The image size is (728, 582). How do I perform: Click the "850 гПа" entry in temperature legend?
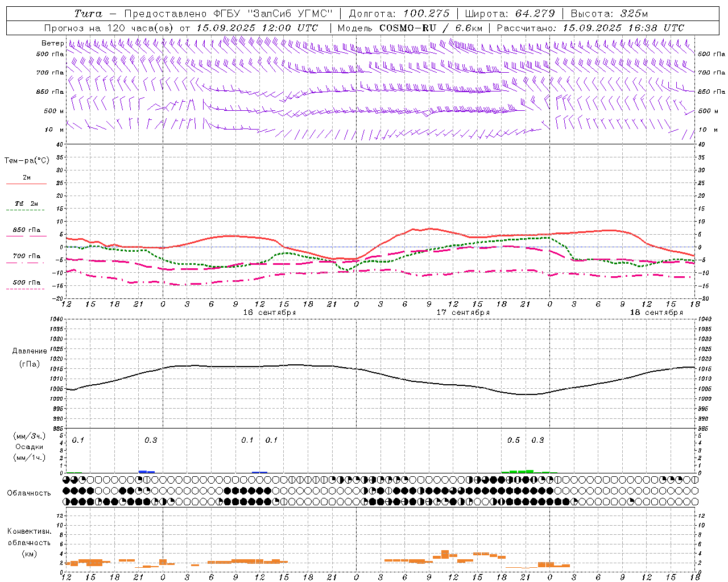pyautogui.click(x=27, y=230)
